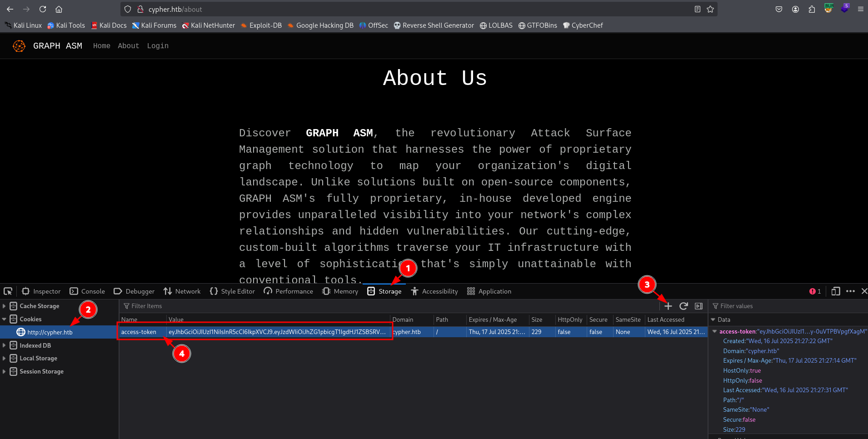Open DevTools more options menu

(850, 291)
